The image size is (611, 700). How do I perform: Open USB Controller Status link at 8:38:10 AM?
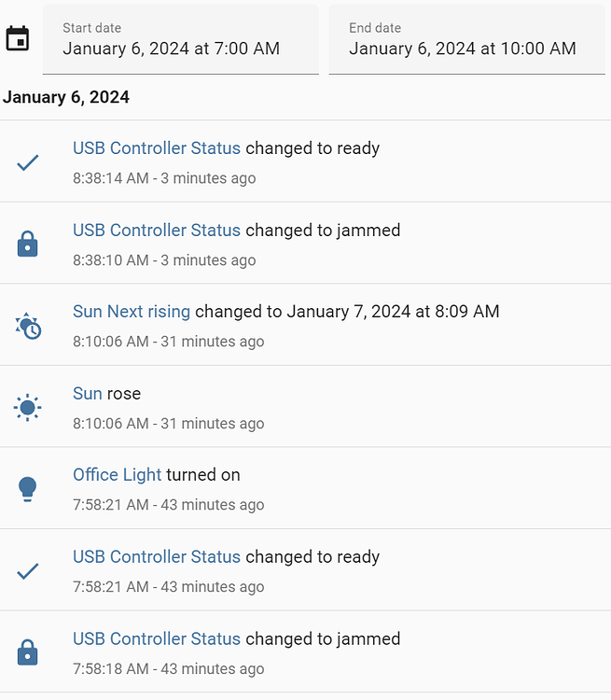(157, 230)
